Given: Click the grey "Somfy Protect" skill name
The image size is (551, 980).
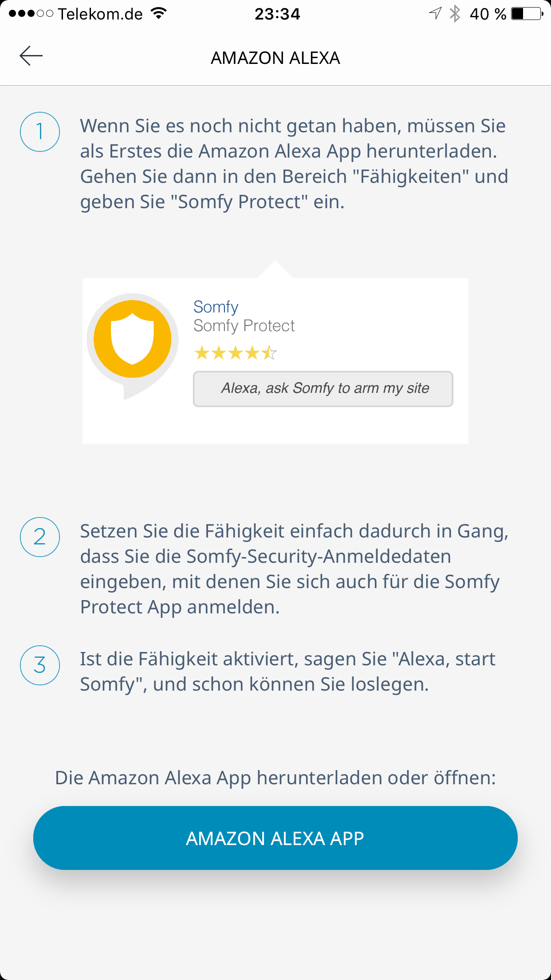Looking at the screenshot, I should click(244, 326).
